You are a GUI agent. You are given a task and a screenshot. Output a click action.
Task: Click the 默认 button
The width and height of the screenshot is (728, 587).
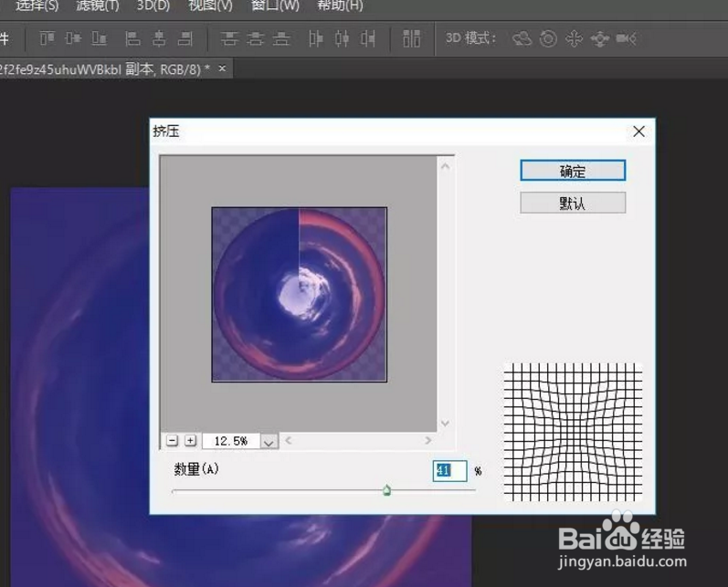click(573, 203)
